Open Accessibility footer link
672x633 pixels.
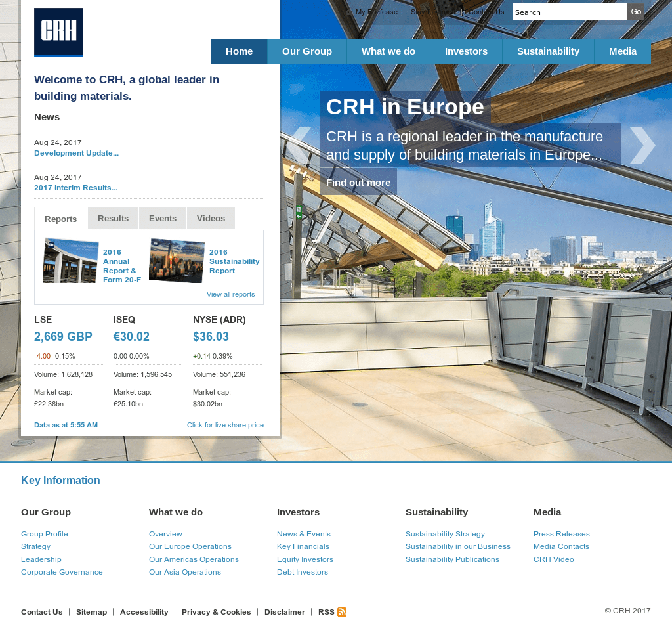[144, 612]
